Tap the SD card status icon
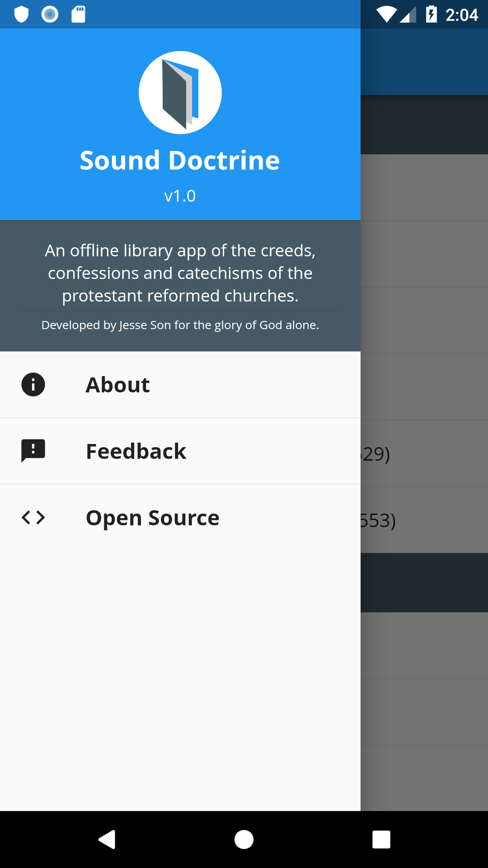The height and width of the screenshot is (868, 488). click(79, 14)
